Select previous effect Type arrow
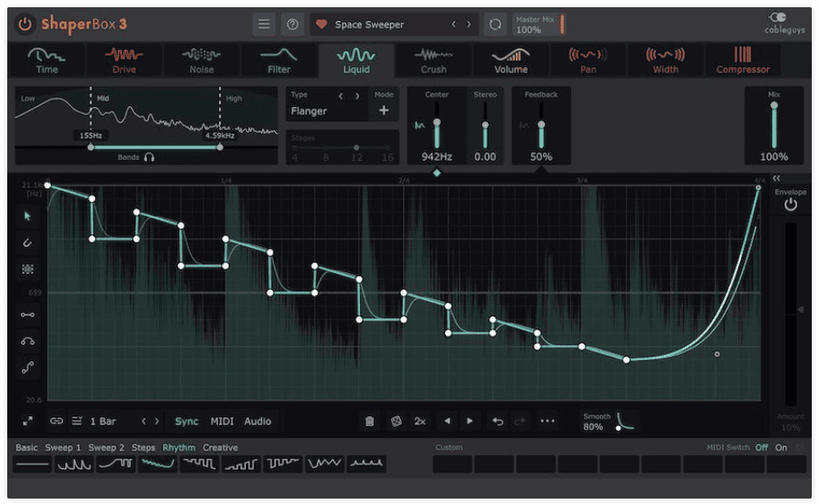The height and width of the screenshot is (504, 819). tap(341, 96)
